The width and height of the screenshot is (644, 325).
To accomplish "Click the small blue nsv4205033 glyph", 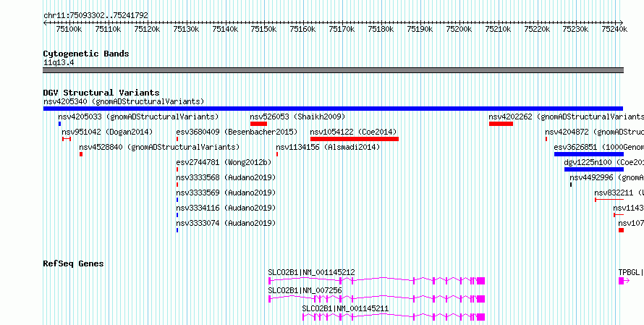I will pos(59,124).
